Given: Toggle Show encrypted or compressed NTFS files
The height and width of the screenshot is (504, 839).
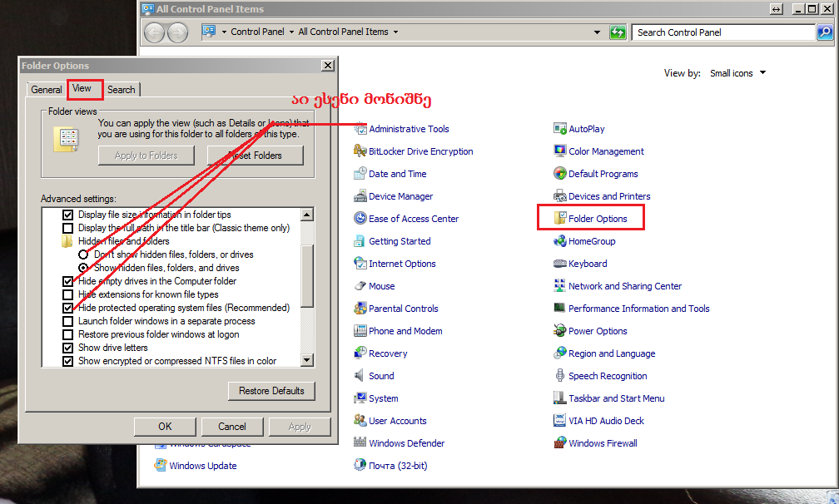Looking at the screenshot, I should pyautogui.click(x=67, y=361).
